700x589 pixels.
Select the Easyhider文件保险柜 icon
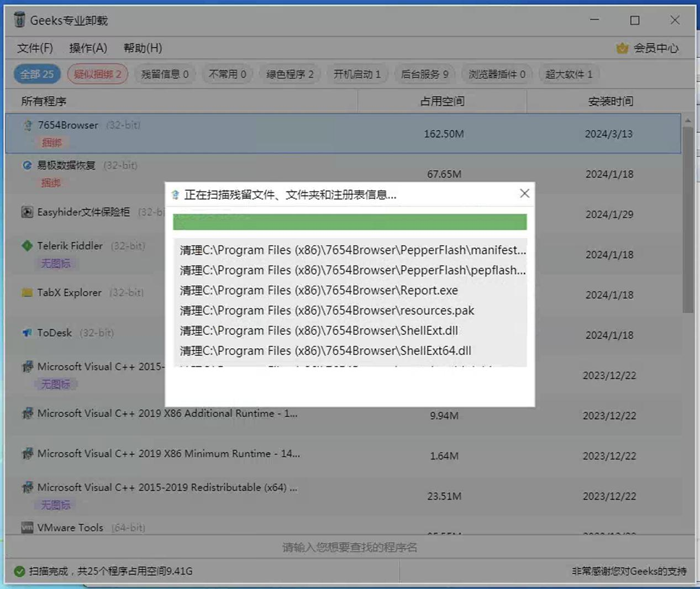[x=28, y=212]
